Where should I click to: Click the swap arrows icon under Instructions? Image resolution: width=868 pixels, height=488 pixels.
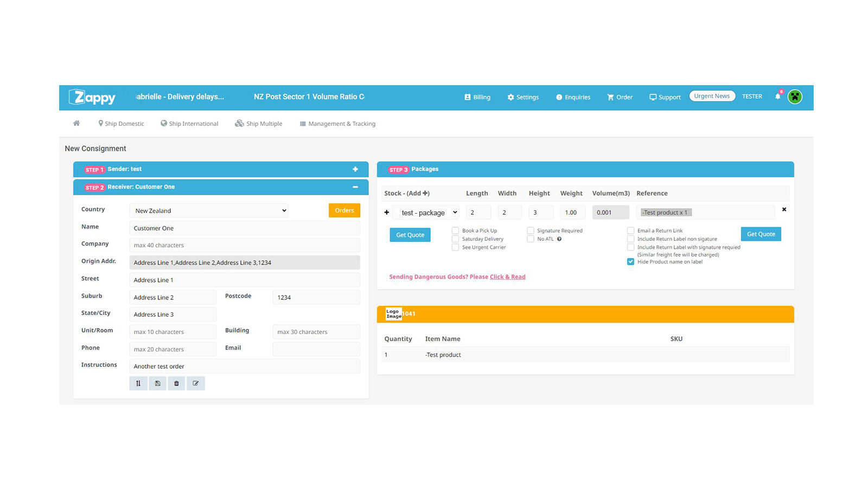(138, 383)
